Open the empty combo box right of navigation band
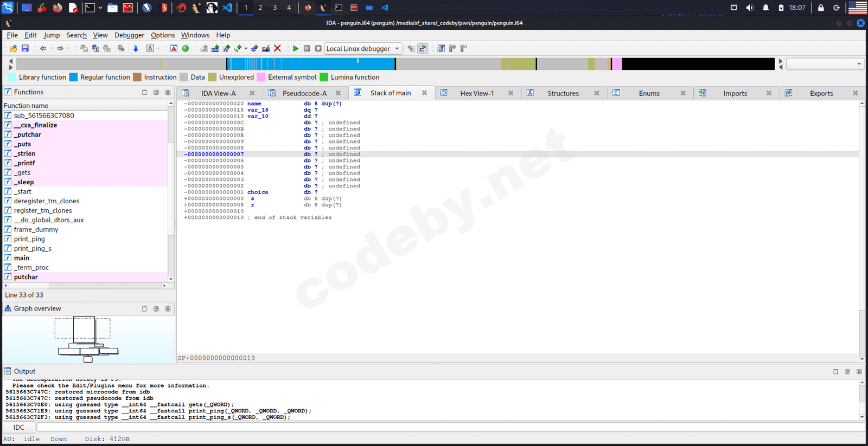Image resolution: width=868 pixels, height=446 pixels. tap(824, 64)
